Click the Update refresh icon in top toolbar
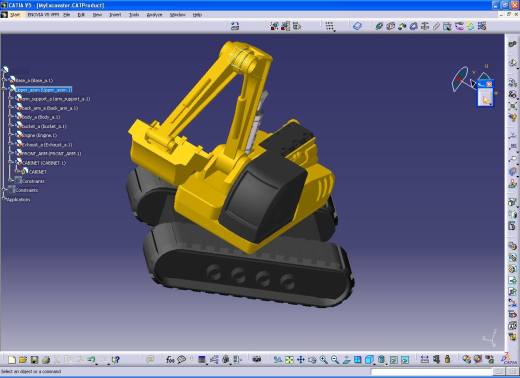This screenshot has height=378, width=520. pyautogui.click(x=235, y=26)
